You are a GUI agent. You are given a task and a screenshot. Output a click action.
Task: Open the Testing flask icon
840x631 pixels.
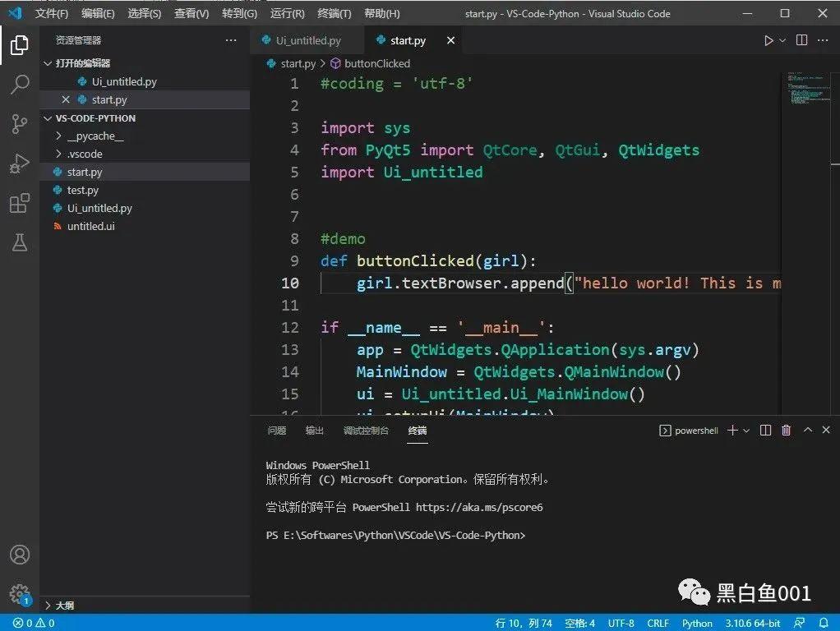pyautogui.click(x=20, y=242)
